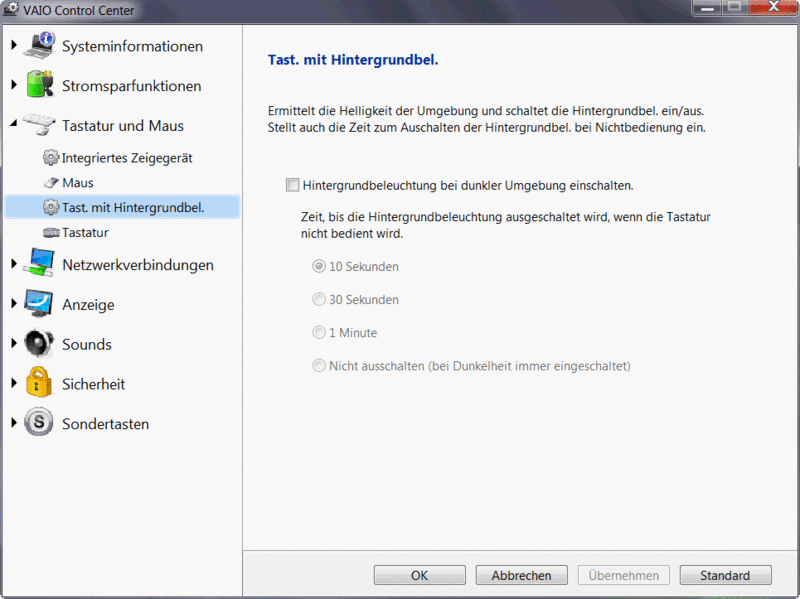
Task: Select the Systeminformationen category label
Action: pos(133,46)
